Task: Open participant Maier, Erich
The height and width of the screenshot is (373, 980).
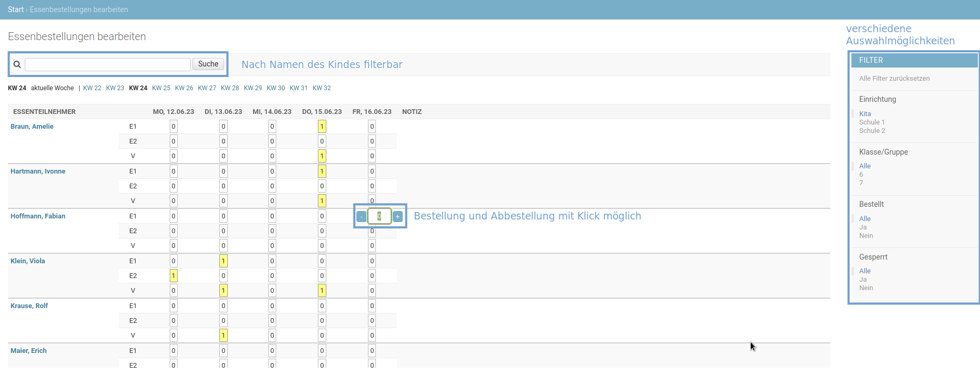Action: tap(28, 351)
